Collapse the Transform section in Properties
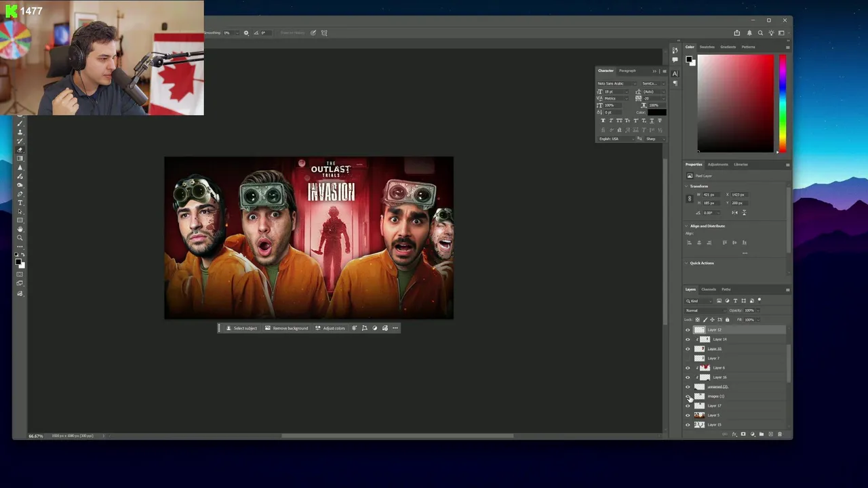Screen dimensions: 868x488 click(x=686, y=186)
